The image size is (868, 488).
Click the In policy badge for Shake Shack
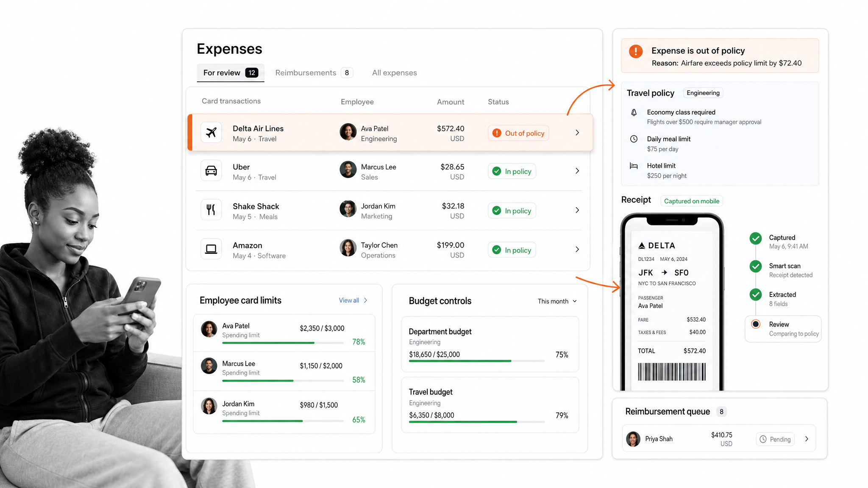click(x=512, y=211)
